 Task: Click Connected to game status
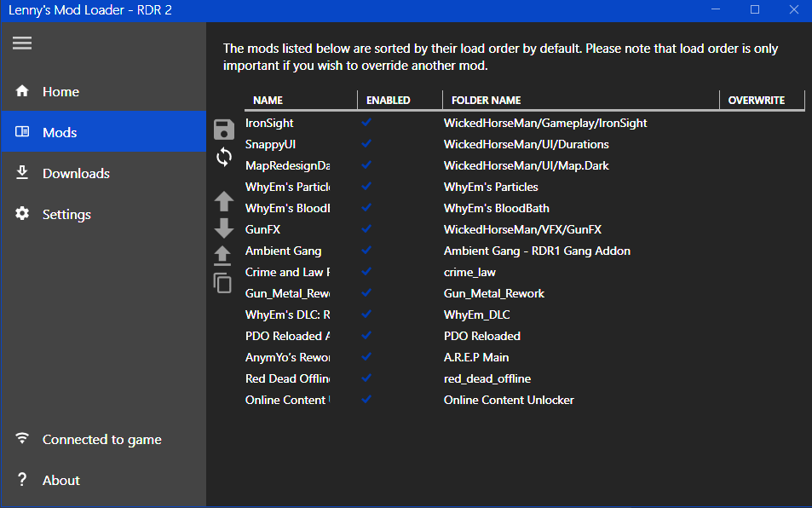click(104, 439)
